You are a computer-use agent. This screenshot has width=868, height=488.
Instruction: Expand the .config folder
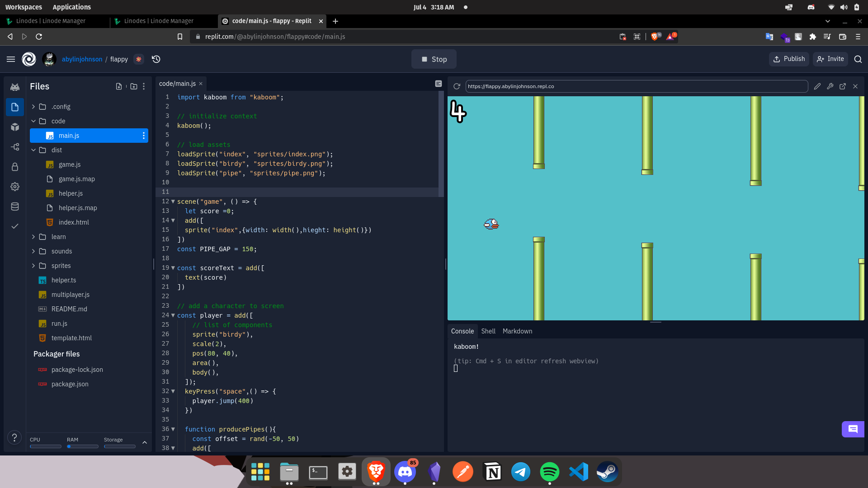(33, 107)
